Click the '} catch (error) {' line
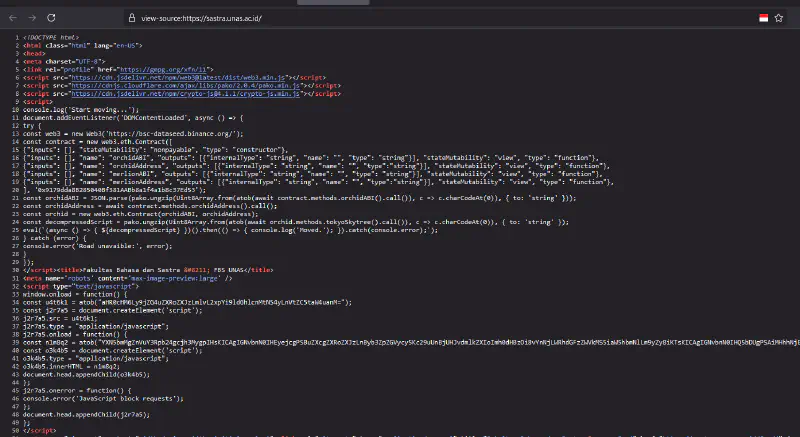The image size is (800, 437). click(x=55, y=238)
